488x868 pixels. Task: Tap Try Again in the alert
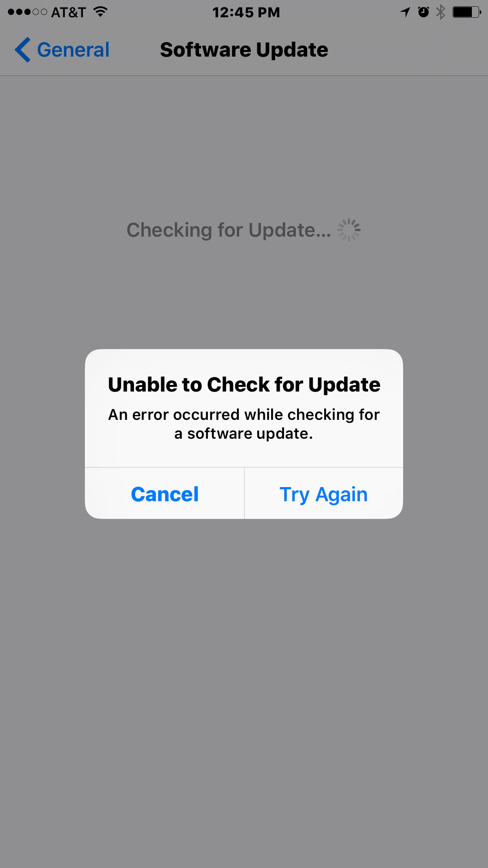click(x=324, y=494)
